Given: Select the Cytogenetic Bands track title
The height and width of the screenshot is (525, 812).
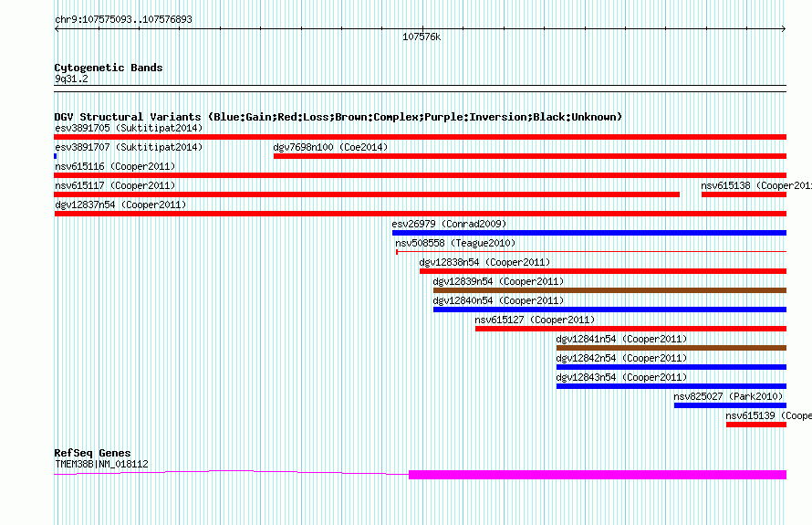Looking at the screenshot, I should tap(109, 68).
